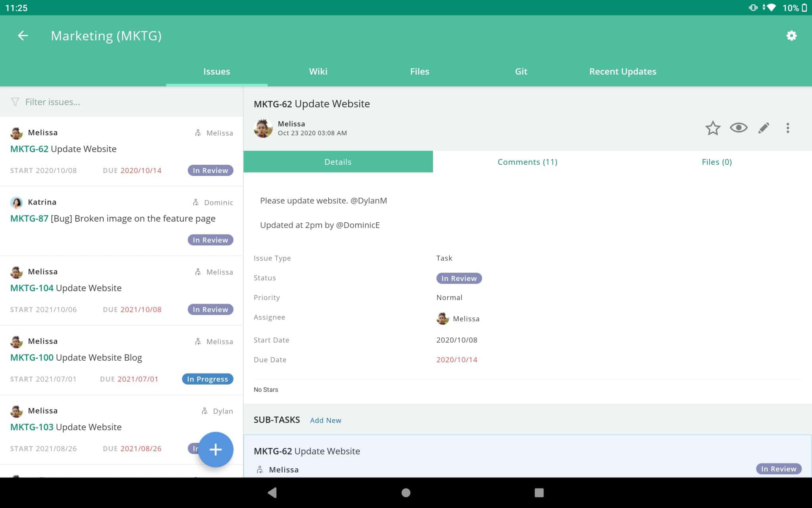Toggle the In Review badge on MKTG-87
Image resolution: width=812 pixels, height=508 pixels.
pyautogui.click(x=210, y=240)
